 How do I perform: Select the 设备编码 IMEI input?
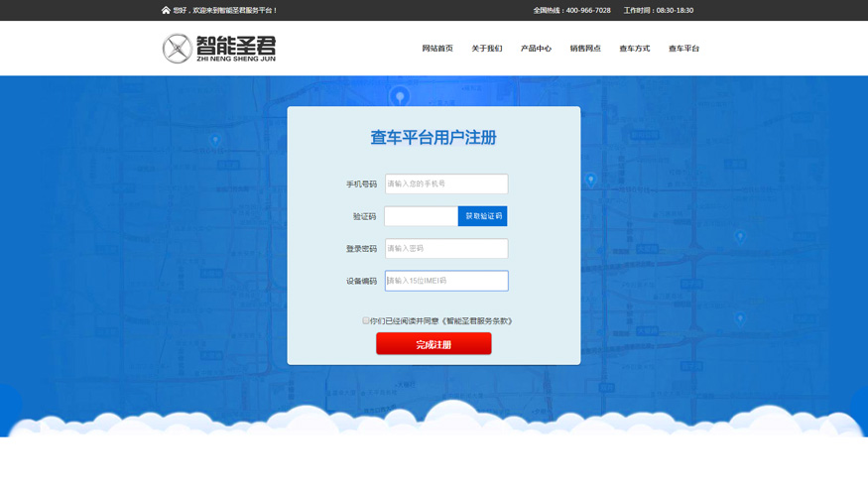446,281
